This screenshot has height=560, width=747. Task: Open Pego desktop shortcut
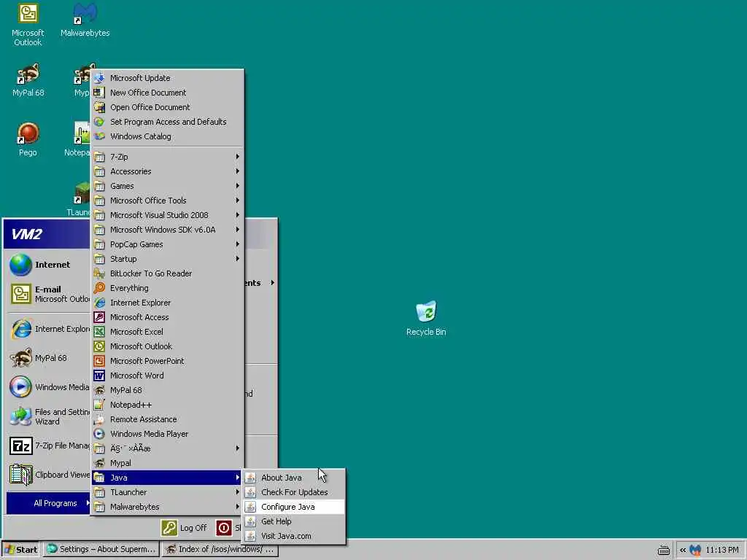pos(28,139)
